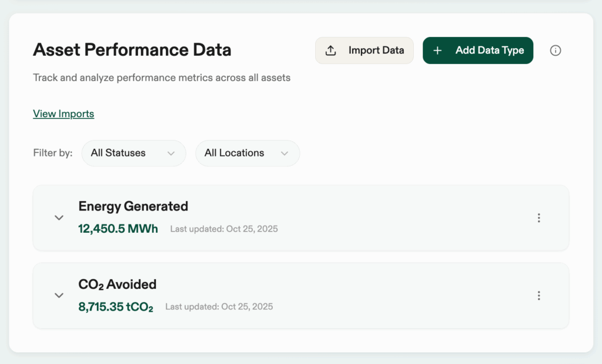Open the All Statuses filter dropdown
The height and width of the screenshot is (364, 602).
click(133, 153)
